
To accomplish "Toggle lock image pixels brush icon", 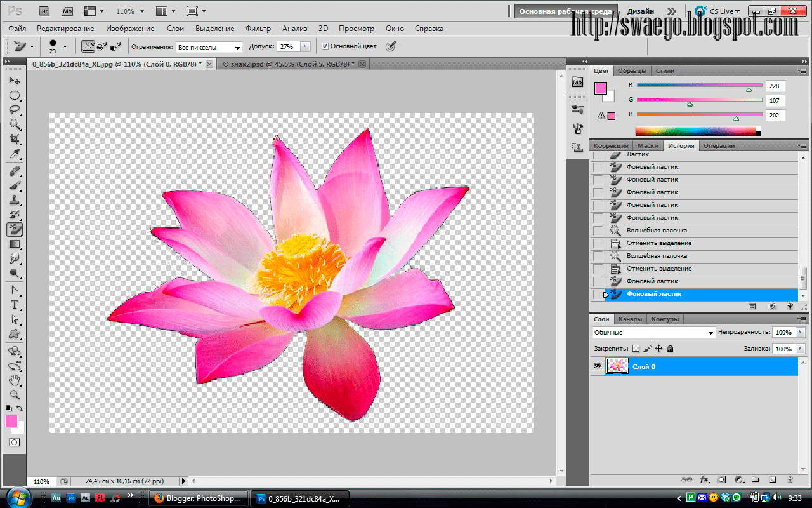I will point(648,349).
